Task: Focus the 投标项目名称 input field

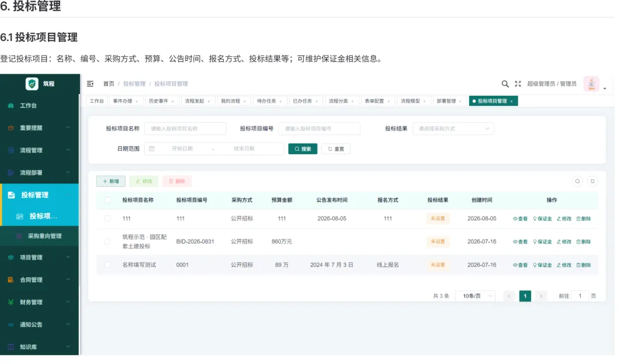Action: coord(185,129)
